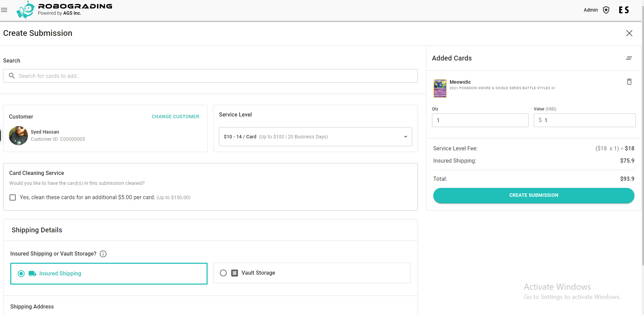Click the search magnifier icon

point(12,76)
